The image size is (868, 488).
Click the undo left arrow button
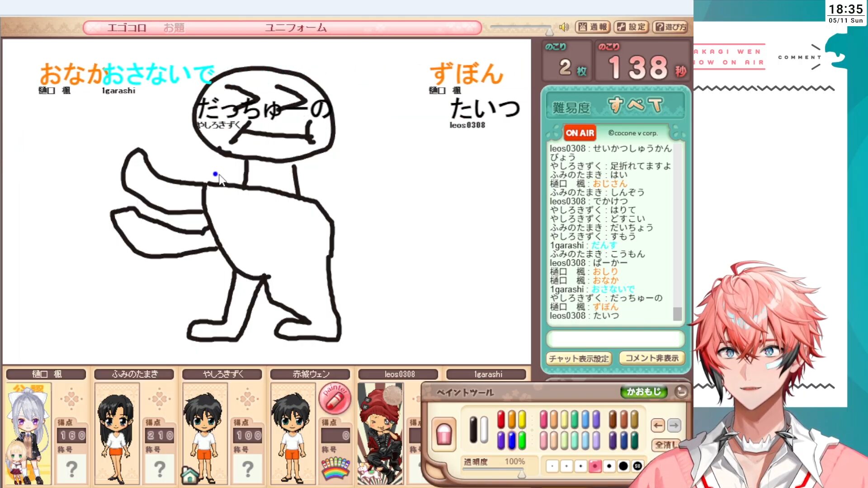coord(658,425)
